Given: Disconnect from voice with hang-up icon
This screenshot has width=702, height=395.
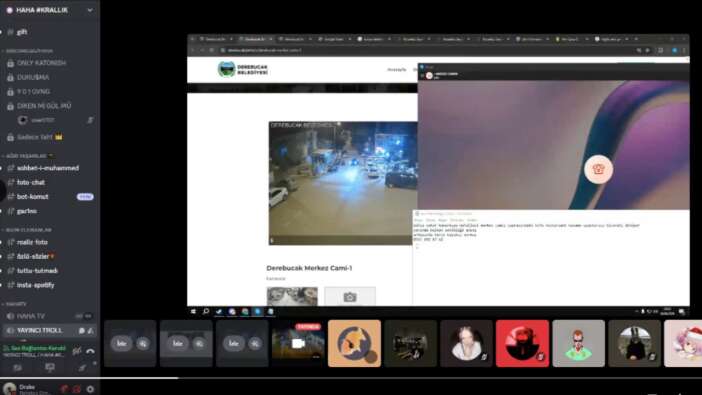Looking at the screenshot, I should (x=90, y=351).
